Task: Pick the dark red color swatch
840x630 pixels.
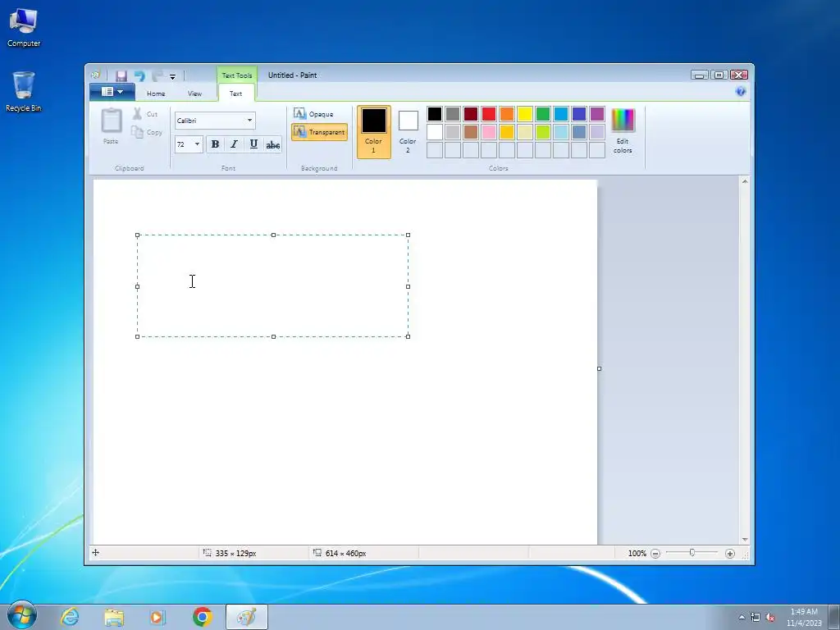Action: [x=470, y=113]
